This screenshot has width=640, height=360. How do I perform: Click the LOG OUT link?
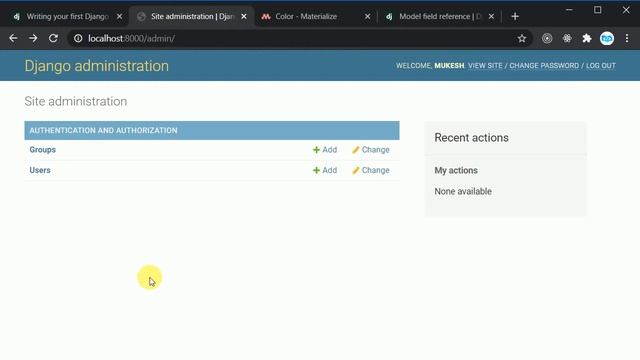point(601,66)
